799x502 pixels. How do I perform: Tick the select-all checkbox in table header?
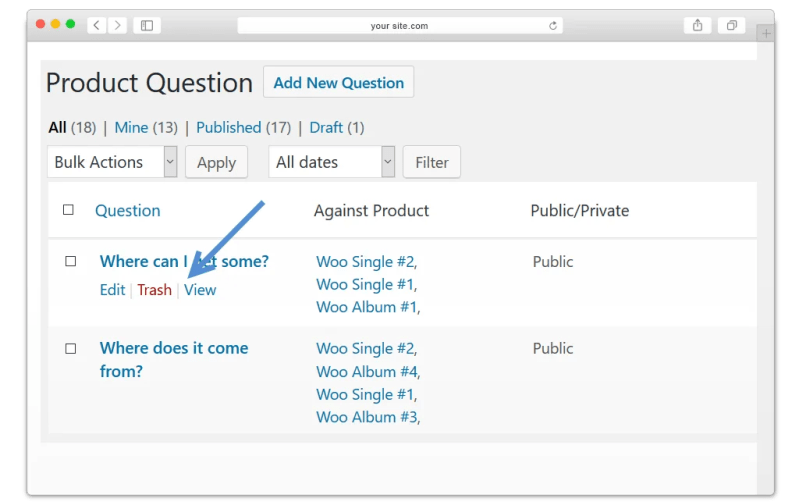68,210
